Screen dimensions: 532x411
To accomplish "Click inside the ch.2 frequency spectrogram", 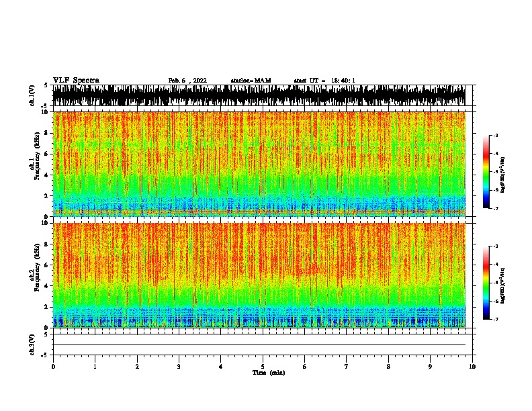I will pos(259,275).
